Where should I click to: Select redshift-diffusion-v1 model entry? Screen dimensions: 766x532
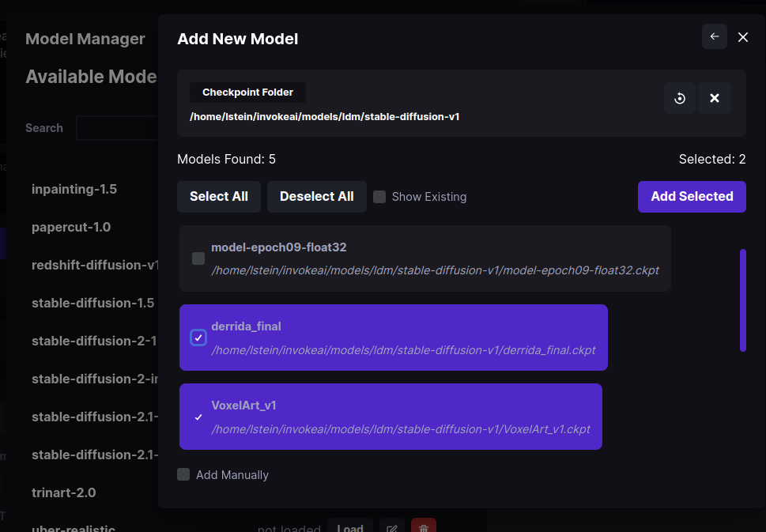95,265
